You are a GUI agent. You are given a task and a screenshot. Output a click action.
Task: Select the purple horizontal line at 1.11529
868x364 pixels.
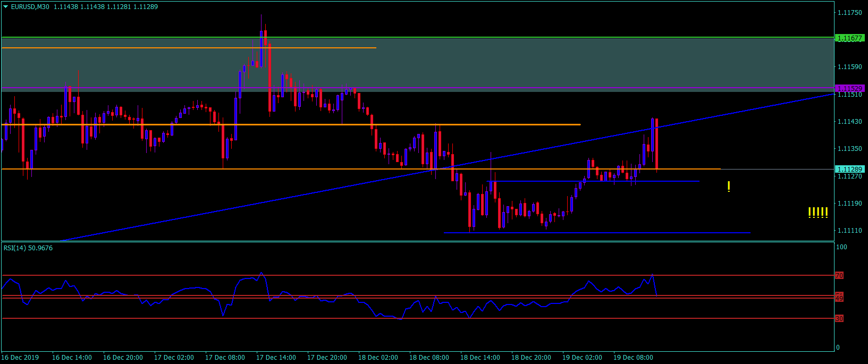[x=417, y=87]
